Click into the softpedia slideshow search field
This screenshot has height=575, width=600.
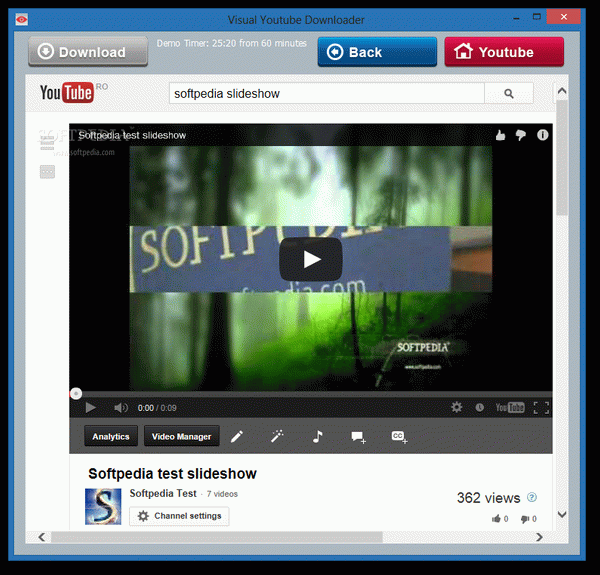click(327, 93)
